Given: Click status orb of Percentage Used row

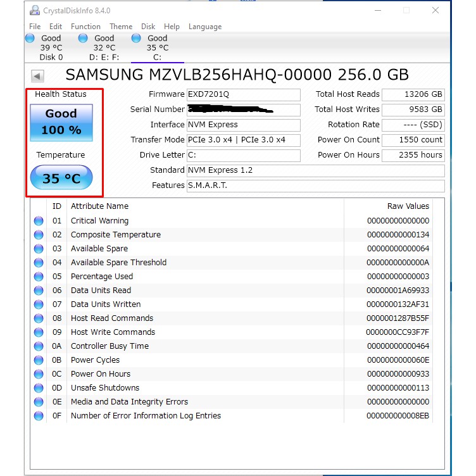Looking at the screenshot, I should pos(39,277).
